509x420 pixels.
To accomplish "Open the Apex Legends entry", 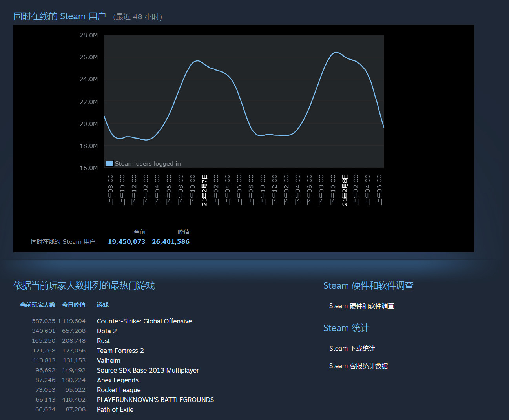I will coord(118,380).
